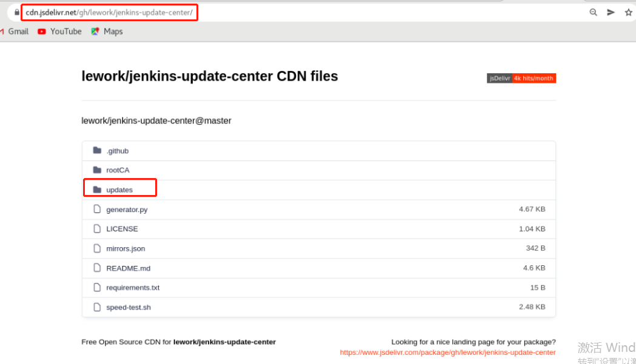Click the Maps bookmark favicon
Viewport: 636px width, 364px height.
95,31
